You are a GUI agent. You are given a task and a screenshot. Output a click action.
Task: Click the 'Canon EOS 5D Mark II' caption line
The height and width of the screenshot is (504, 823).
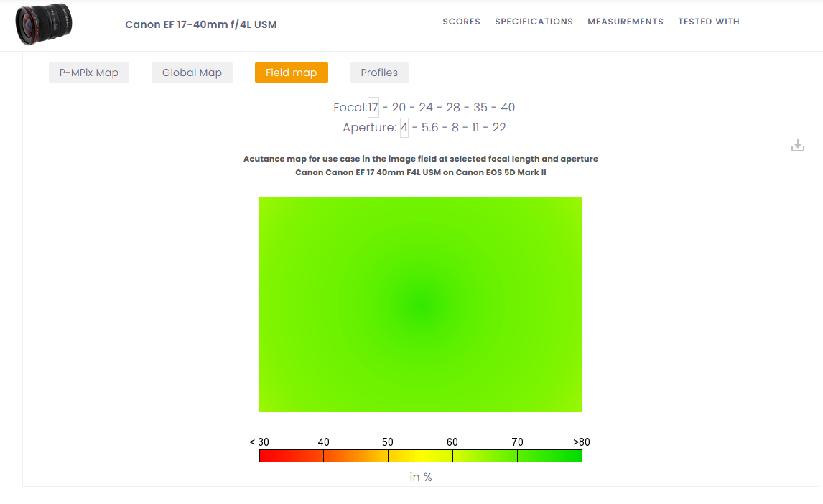click(420, 172)
